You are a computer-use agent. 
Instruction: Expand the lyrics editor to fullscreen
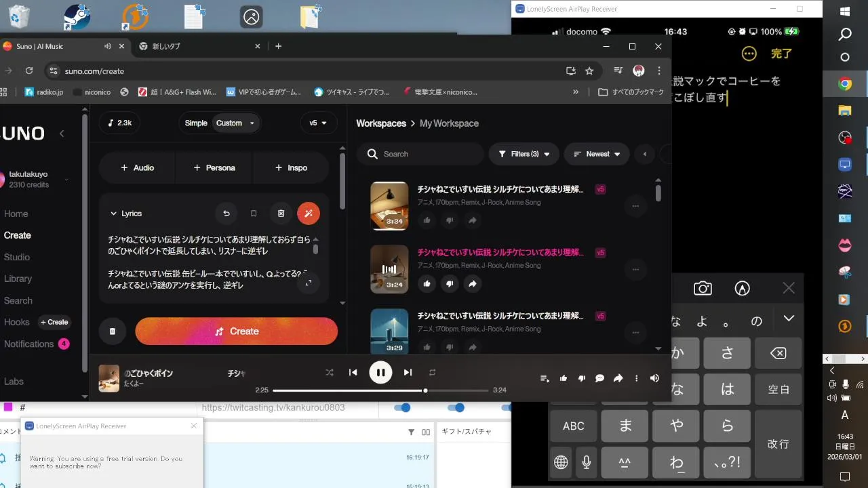pos(309,283)
